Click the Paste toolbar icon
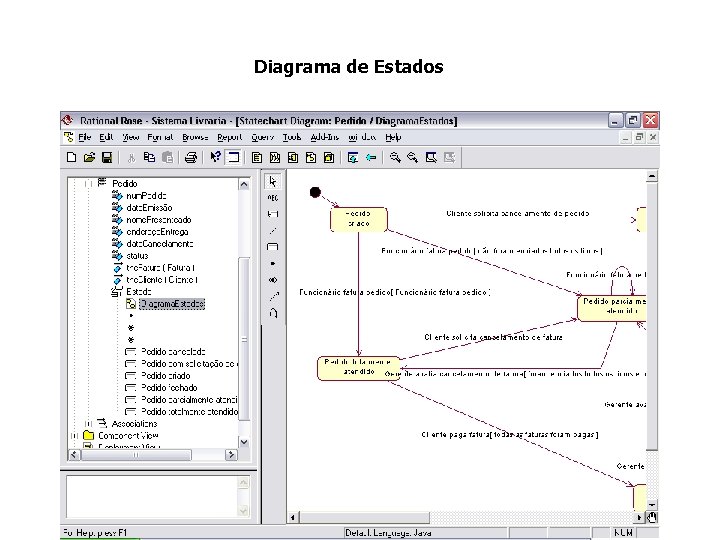Screen dimensions: 720x540 pos(168,158)
